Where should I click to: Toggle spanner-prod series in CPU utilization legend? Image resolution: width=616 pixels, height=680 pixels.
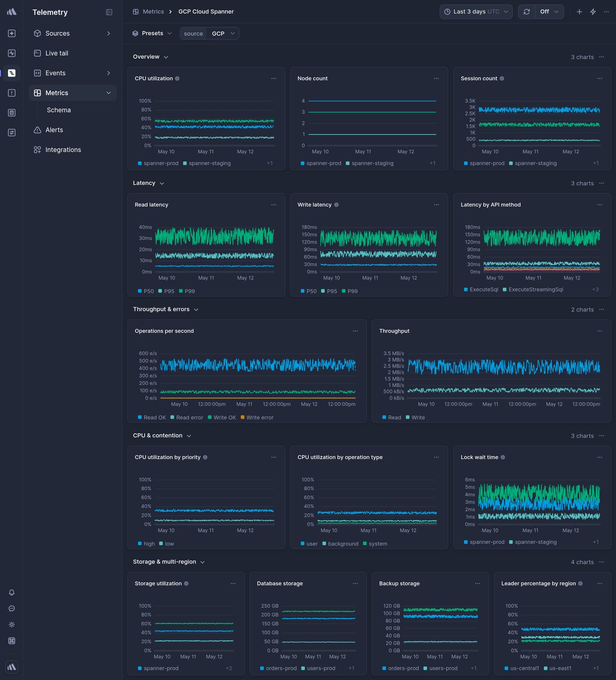(158, 163)
